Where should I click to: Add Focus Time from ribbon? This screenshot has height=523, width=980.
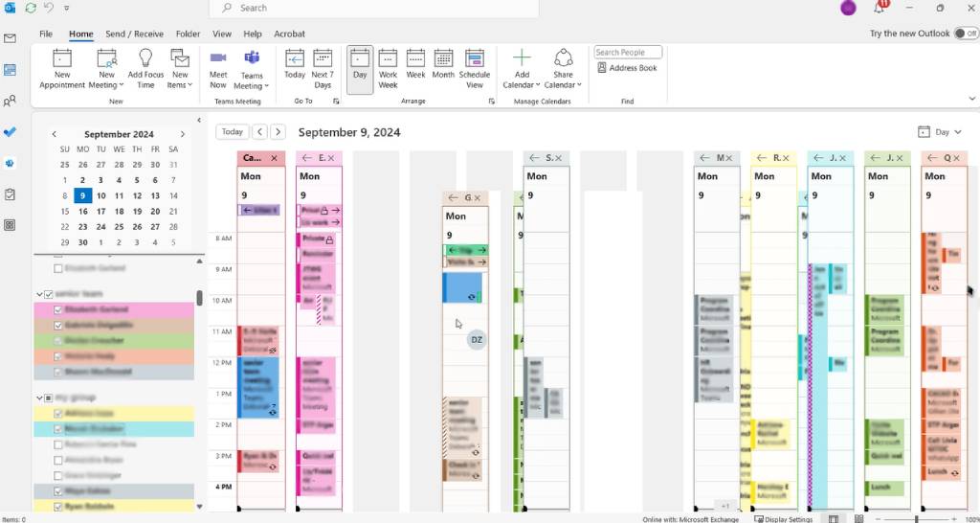pyautogui.click(x=145, y=69)
